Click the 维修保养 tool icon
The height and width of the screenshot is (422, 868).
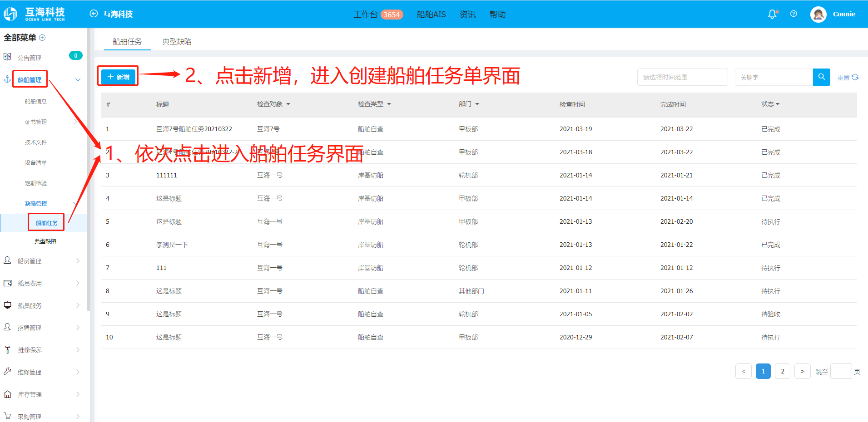click(x=7, y=349)
